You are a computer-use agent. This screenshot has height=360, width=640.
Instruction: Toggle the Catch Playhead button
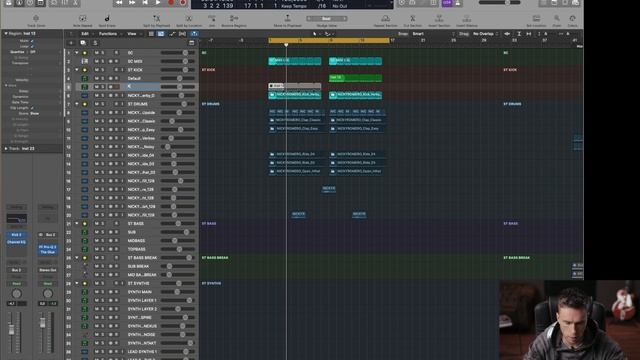pos(194,34)
